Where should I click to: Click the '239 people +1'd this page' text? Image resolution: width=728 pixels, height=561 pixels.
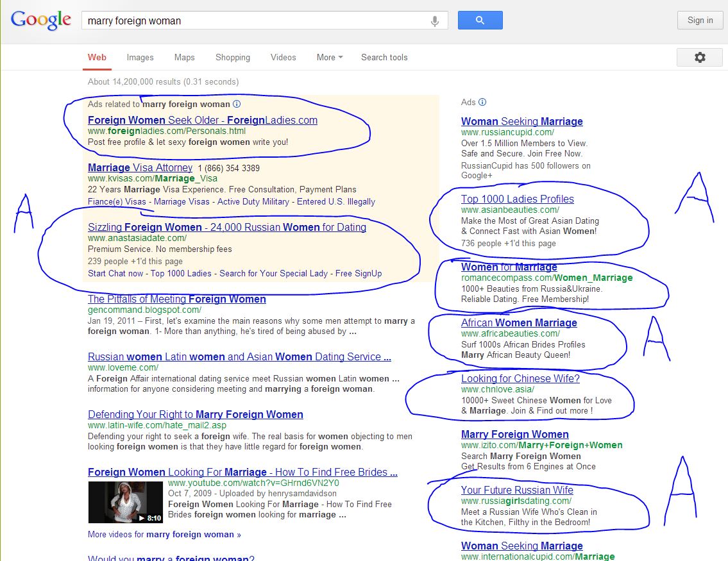[x=135, y=262]
